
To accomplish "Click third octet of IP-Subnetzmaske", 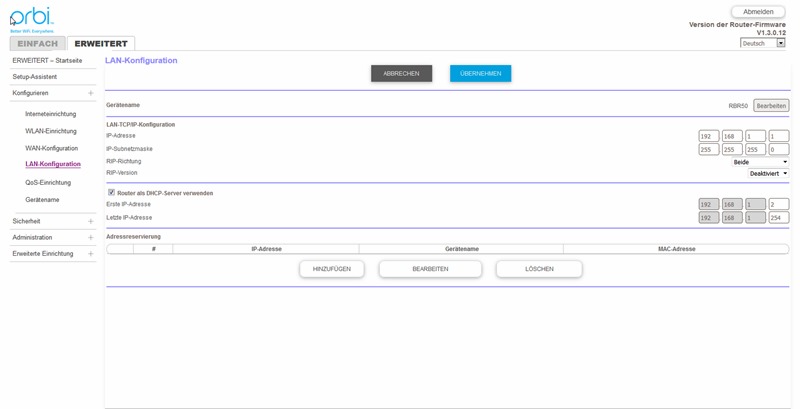I will (756, 149).
